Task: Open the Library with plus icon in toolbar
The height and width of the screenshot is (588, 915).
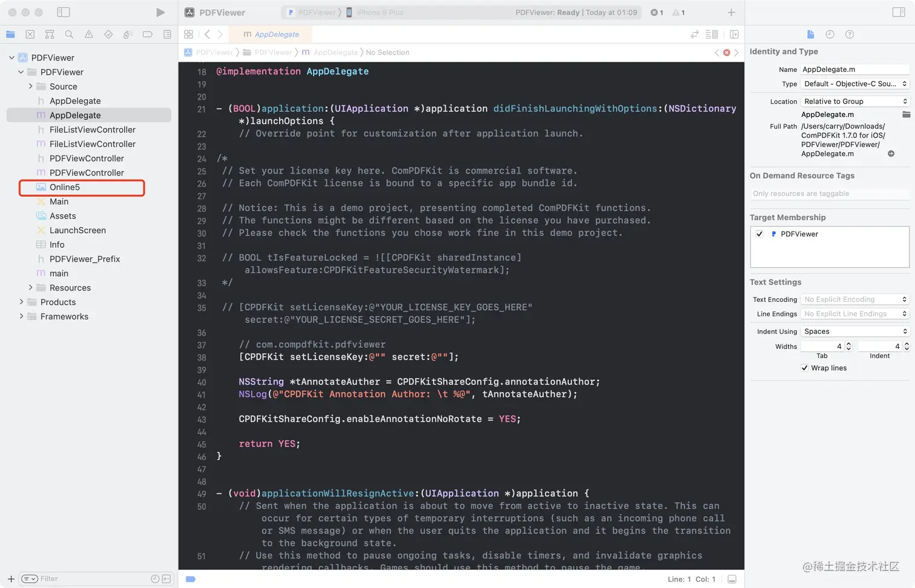Action: click(731, 12)
